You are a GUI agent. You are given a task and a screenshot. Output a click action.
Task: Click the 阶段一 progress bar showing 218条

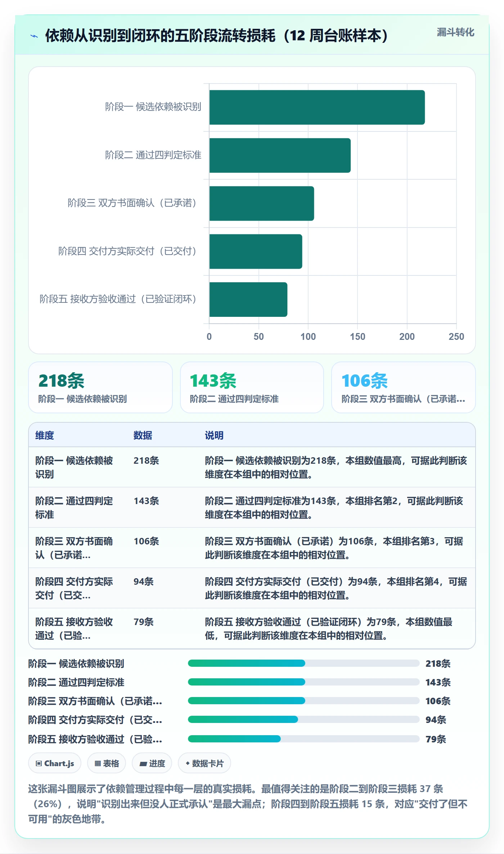click(x=303, y=663)
